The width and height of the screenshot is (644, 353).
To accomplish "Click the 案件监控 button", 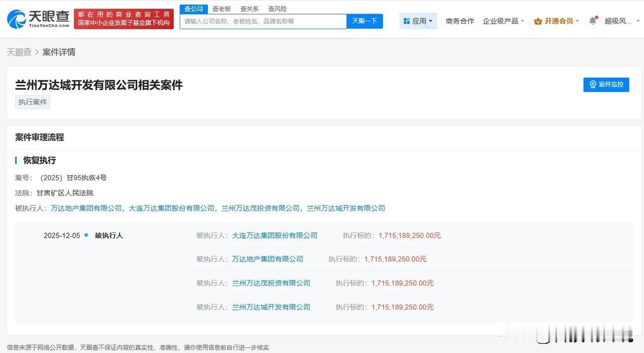I will 606,85.
